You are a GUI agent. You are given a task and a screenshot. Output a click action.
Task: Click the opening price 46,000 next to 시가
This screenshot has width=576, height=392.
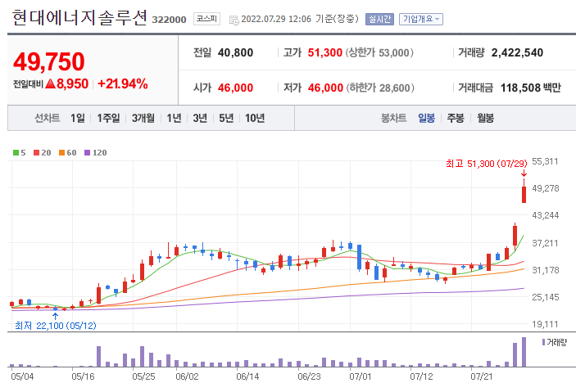click(235, 88)
